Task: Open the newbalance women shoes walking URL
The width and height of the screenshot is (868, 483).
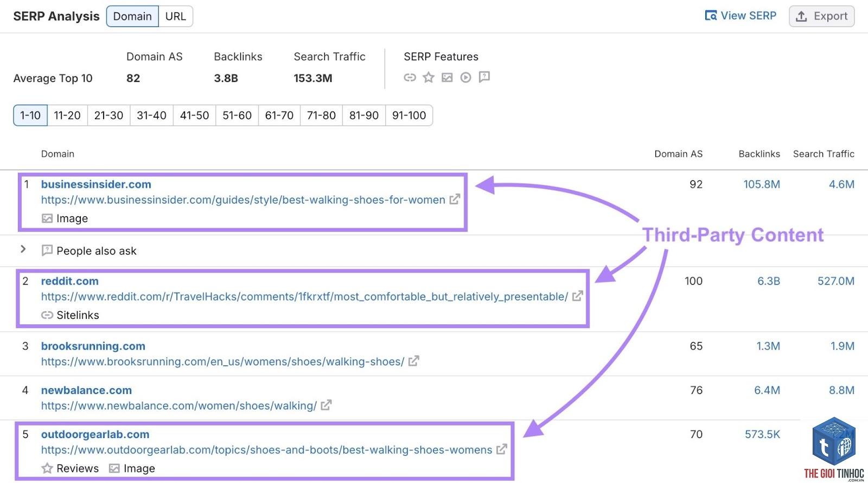Action: [x=179, y=405]
